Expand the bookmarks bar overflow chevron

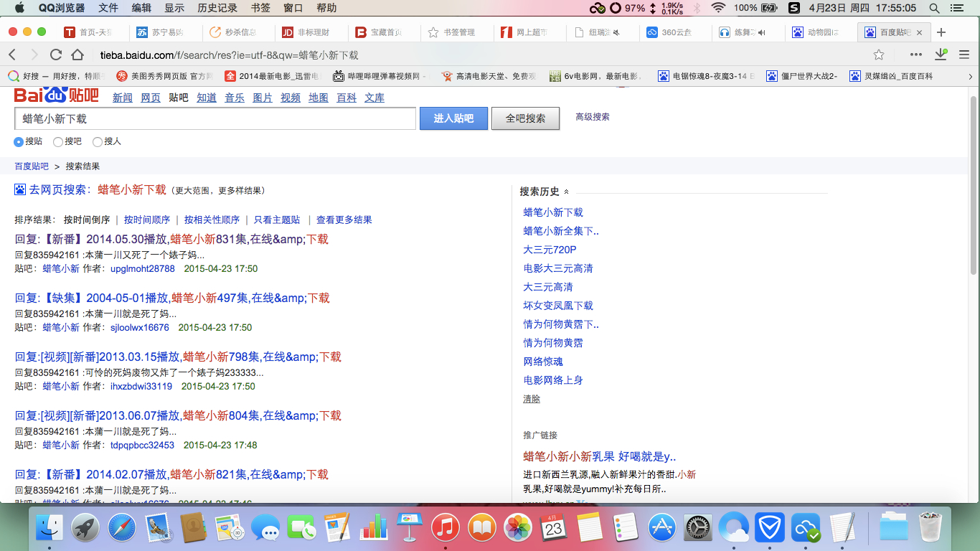pos(971,76)
